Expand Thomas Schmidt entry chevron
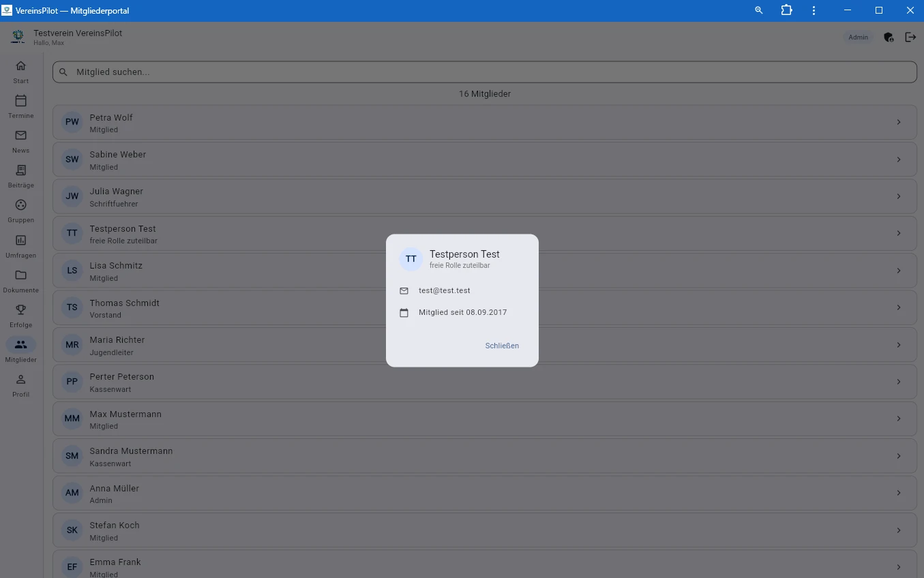 [x=898, y=308]
